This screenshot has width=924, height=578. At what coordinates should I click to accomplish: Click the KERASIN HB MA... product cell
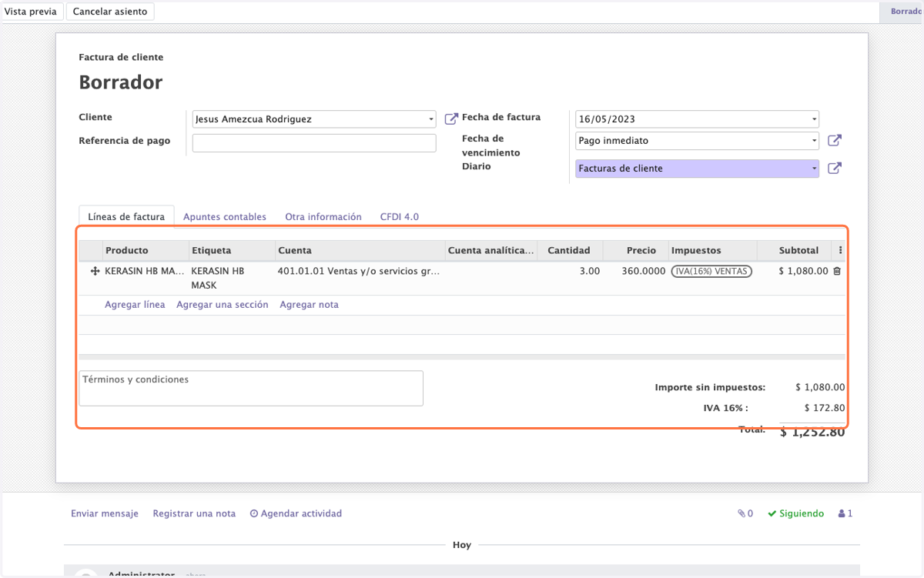(x=145, y=271)
